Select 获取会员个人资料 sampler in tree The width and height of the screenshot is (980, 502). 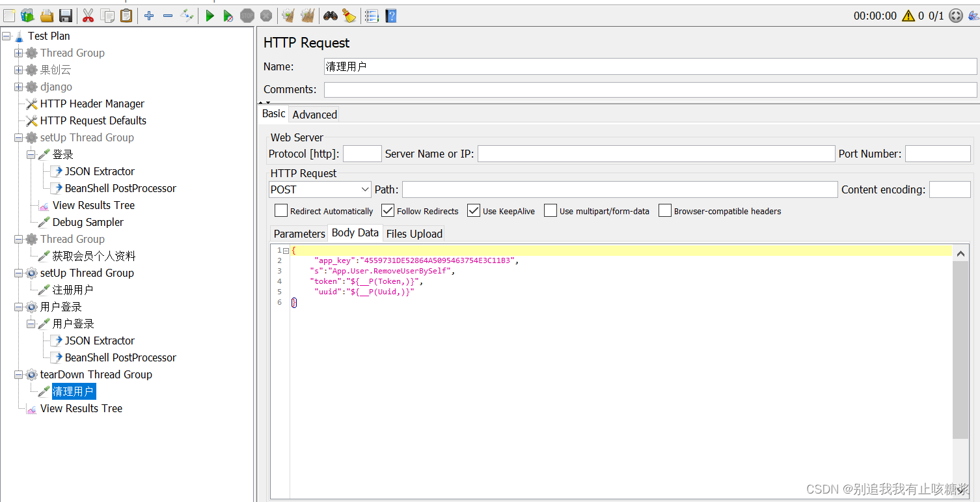click(x=94, y=256)
